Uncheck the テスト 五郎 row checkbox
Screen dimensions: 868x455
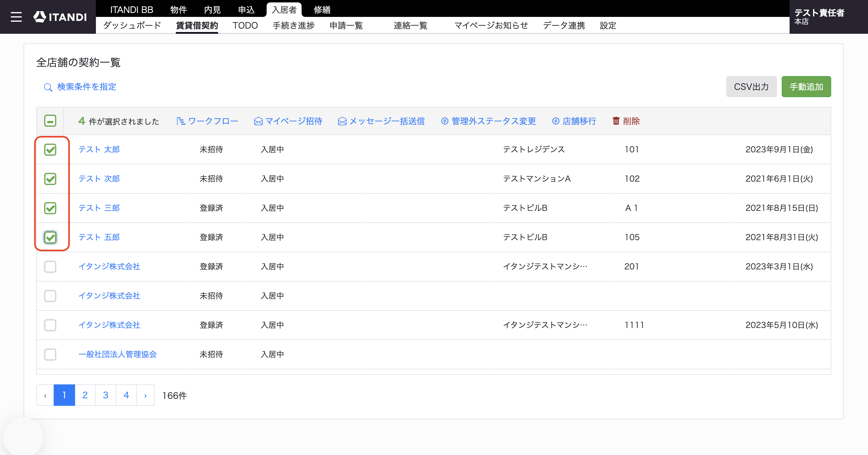tap(50, 237)
